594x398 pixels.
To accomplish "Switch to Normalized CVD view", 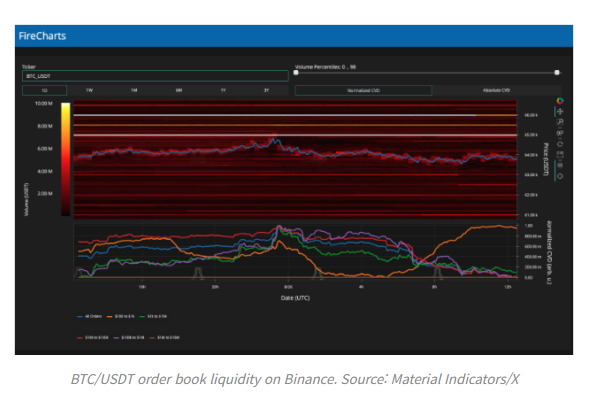I will click(363, 91).
